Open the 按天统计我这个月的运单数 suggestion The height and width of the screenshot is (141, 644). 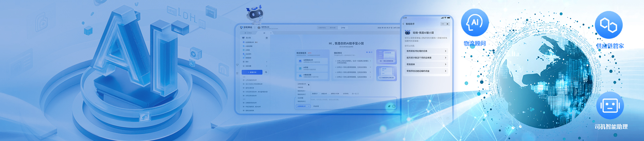tap(426, 58)
